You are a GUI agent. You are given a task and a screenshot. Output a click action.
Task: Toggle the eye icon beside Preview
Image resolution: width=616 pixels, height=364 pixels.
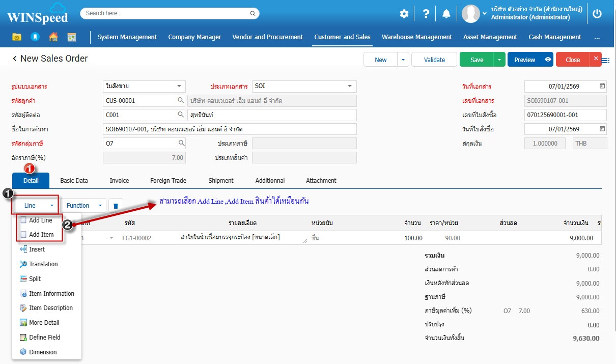point(547,60)
